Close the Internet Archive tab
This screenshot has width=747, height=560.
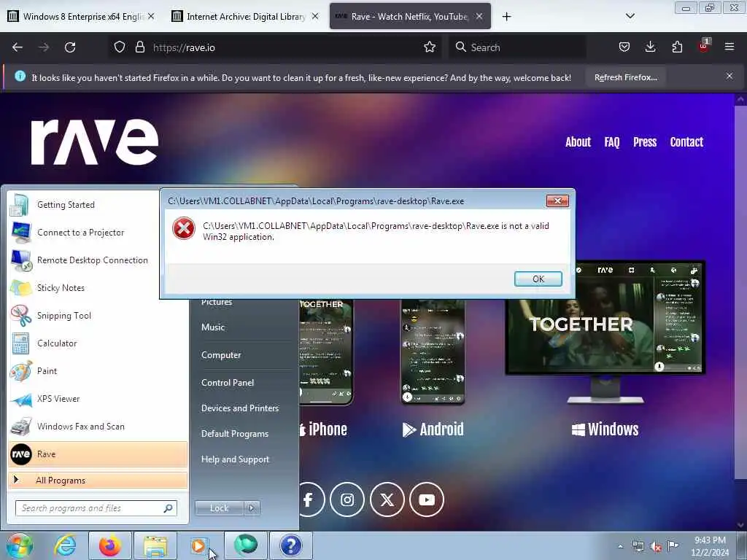tap(315, 16)
